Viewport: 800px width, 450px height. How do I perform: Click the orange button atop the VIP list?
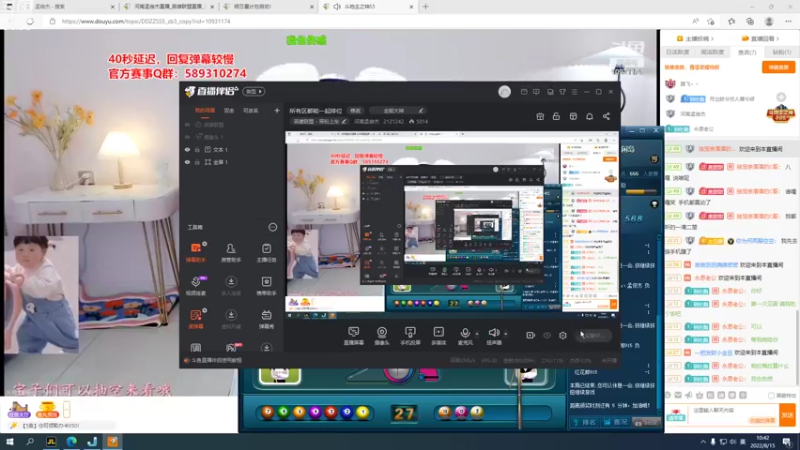point(779,67)
